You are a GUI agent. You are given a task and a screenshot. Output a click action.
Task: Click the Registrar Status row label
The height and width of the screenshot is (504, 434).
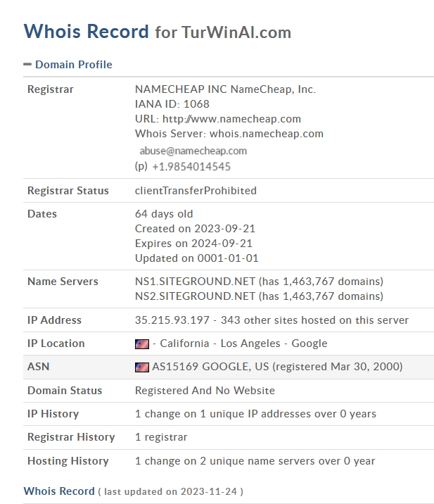click(x=68, y=190)
